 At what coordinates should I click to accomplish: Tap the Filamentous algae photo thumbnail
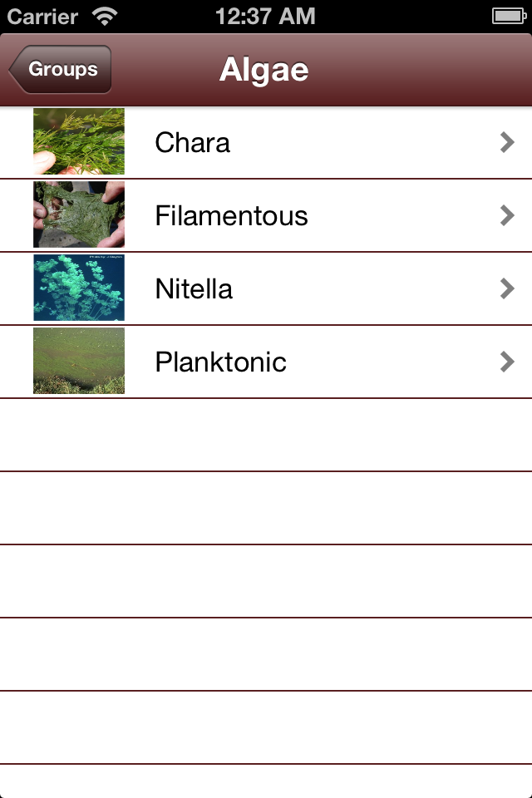pos(79,215)
